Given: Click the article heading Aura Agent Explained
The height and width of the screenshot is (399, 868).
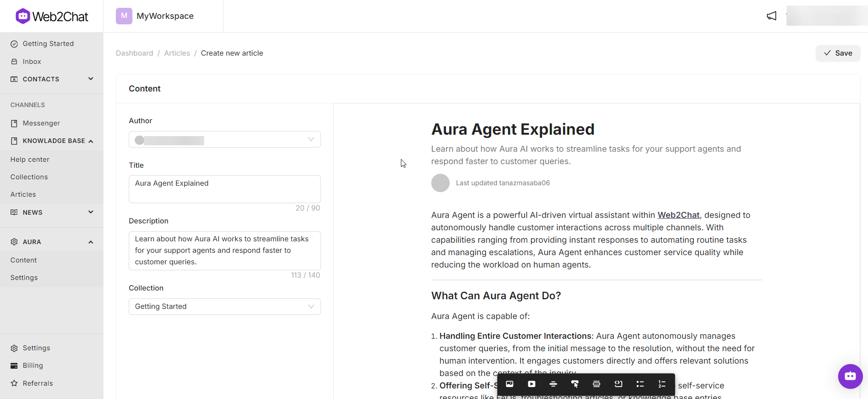Looking at the screenshot, I should pyautogui.click(x=513, y=129).
